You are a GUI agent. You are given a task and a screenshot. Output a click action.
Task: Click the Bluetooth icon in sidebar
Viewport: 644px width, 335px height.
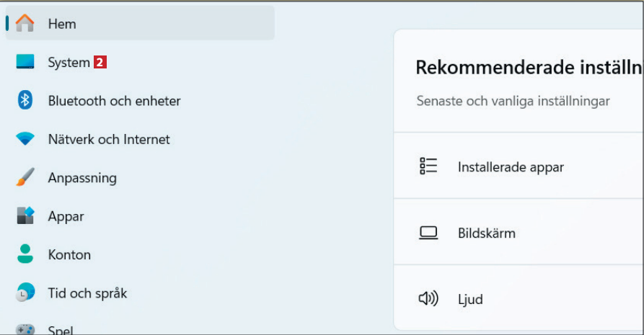tap(25, 101)
